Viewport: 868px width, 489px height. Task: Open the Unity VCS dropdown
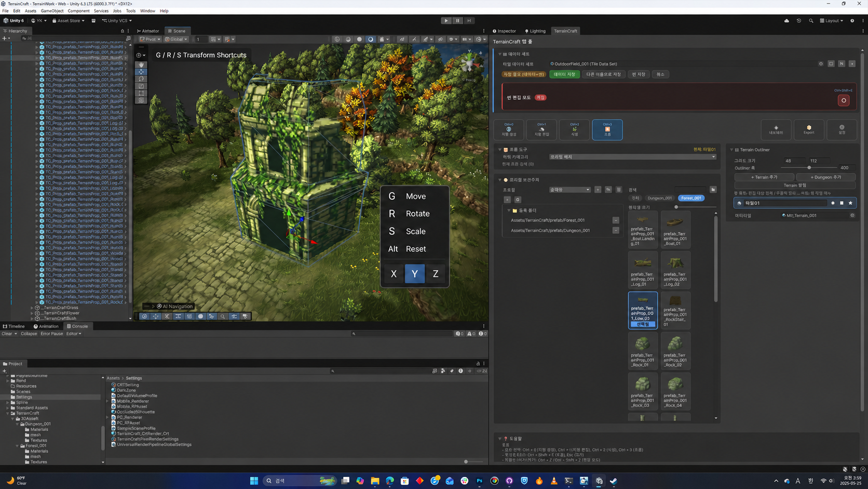(x=117, y=21)
